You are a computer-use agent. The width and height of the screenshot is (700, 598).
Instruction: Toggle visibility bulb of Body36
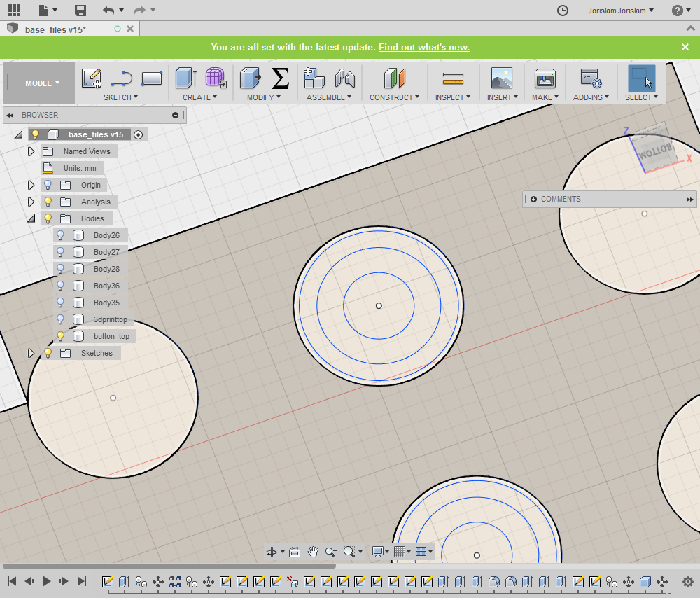click(x=61, y=286)
